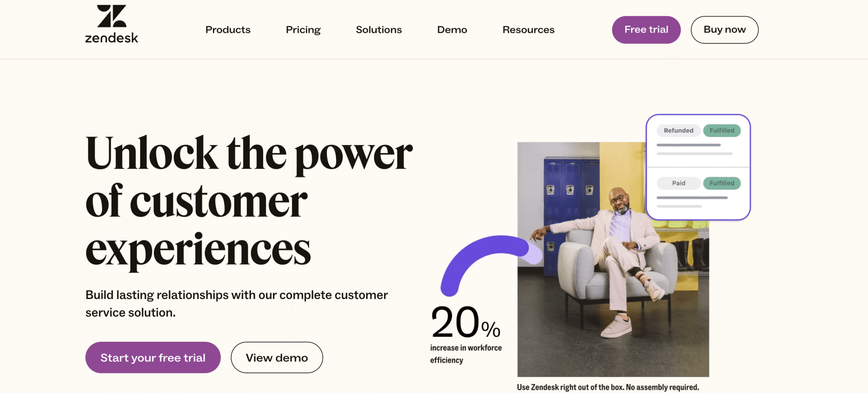Open the Products navigation menu
This screenshot has height=393, width=868.
point(228,30)
